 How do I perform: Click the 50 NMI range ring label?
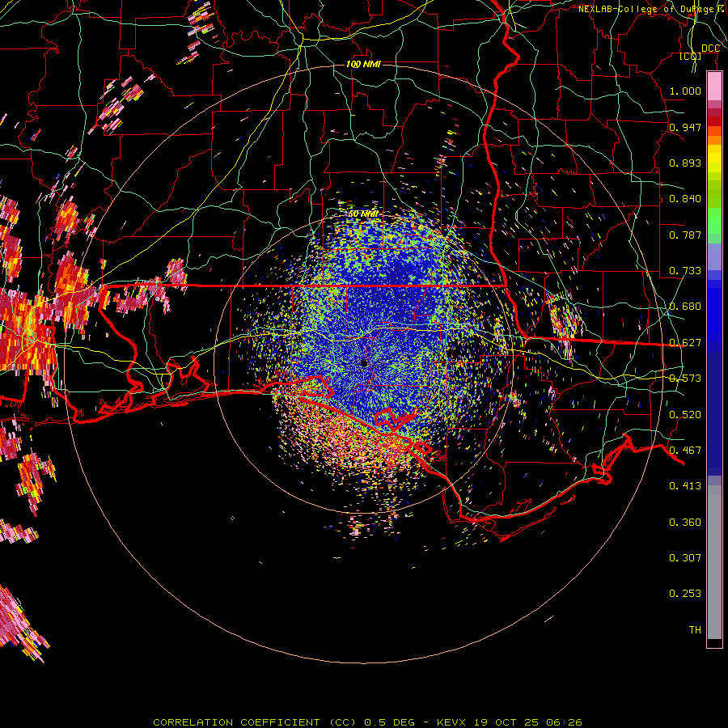(363, 214)
